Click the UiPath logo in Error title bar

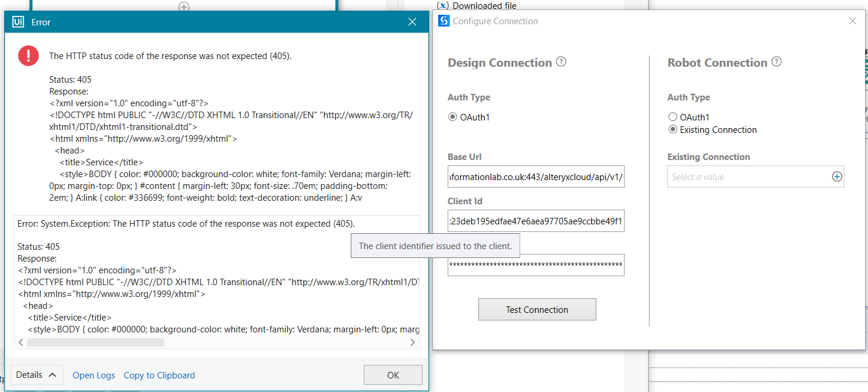(x=18, y=22)
